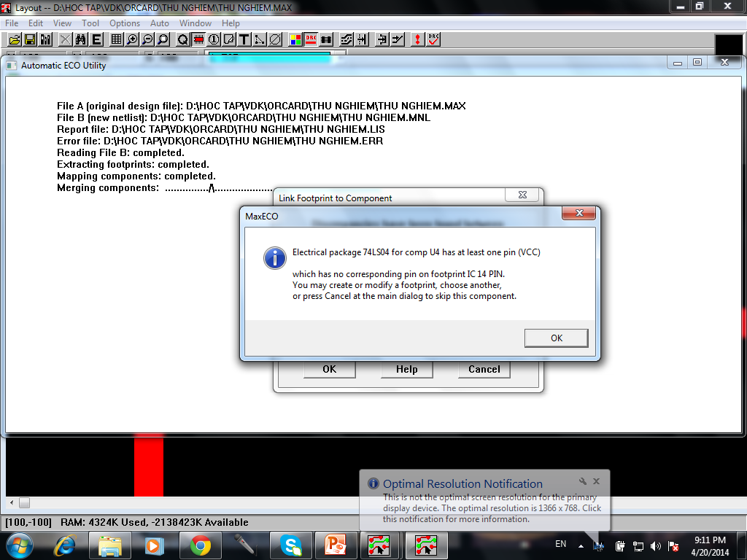Open the Color settings four-square icon
The image size is (747, 560).
coord(295,39)
